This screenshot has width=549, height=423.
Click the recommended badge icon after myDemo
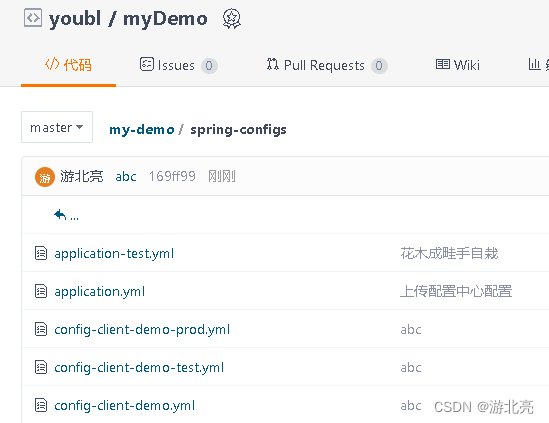(231, 19)
